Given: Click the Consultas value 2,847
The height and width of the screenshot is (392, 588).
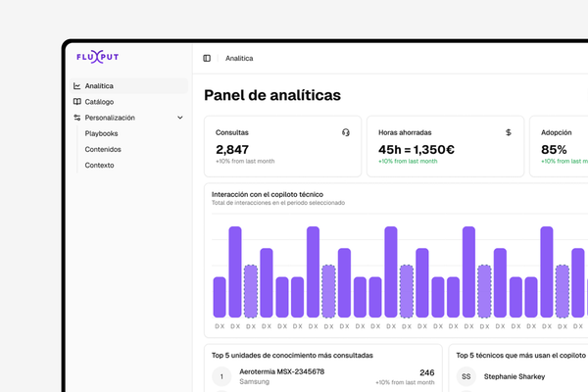Looking at the screenshot, I should click(232, 150).
